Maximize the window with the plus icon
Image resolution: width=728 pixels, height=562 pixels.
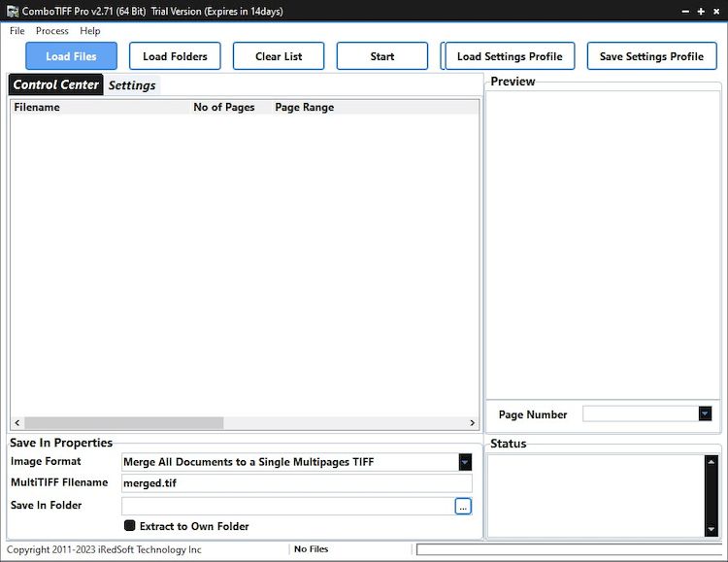pos(701,11)
